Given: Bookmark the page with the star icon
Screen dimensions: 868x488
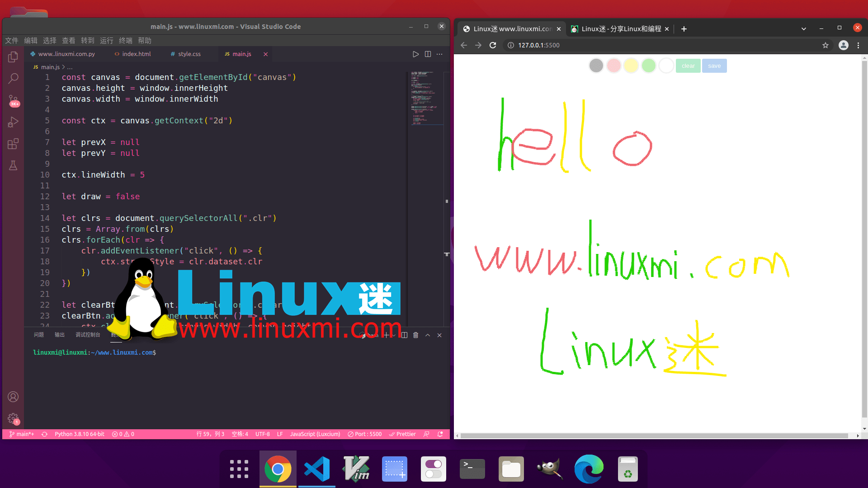Looking at the screenshot, I should coord(826,45).
